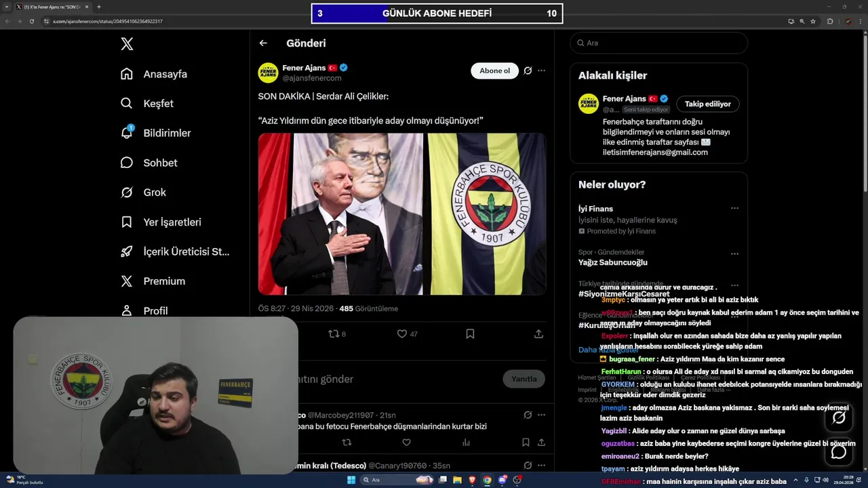The width and height of the screenshot is (868, 488).
Task: Open Fener Ajans avatar on the post
Action: [x=268, y=73]
